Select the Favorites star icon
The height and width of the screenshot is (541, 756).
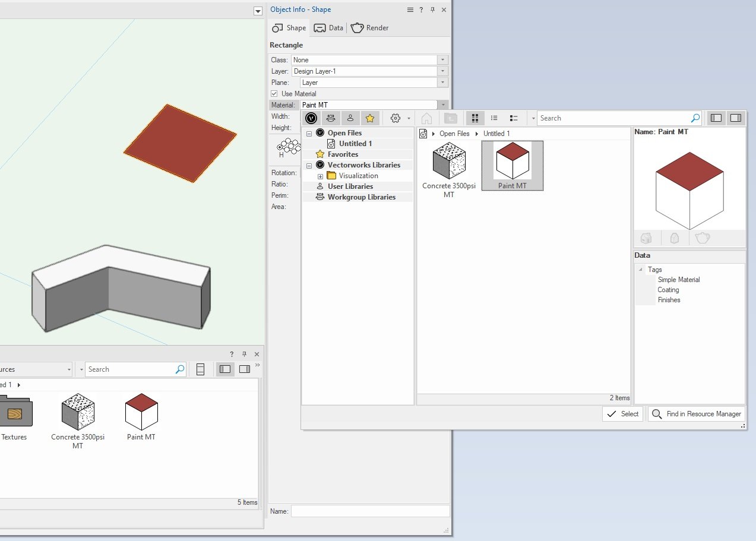[370, 118]
